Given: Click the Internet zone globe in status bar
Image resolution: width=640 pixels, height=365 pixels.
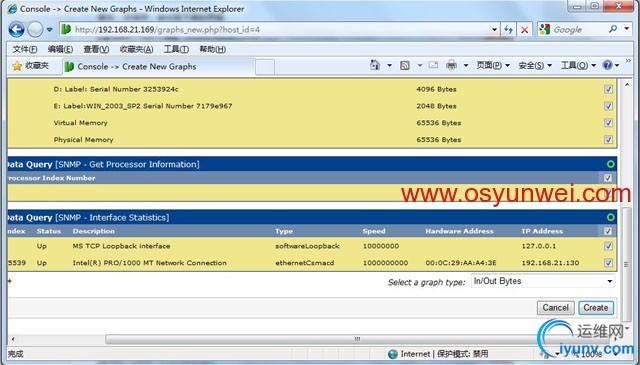Looking at the screenshot, I should (393, 354).
